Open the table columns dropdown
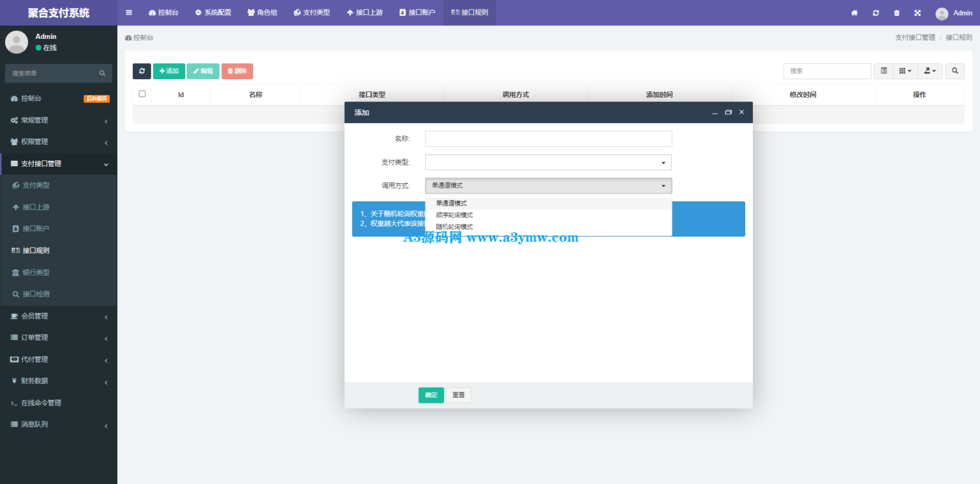This screenshot has width=980, height=484. 905,71
